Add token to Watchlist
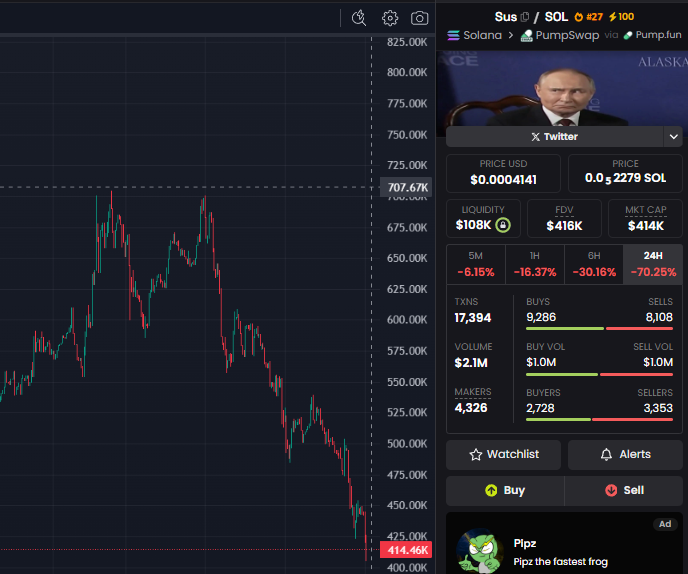The width and height of the screenshot is (688, 574). point(503,455)
